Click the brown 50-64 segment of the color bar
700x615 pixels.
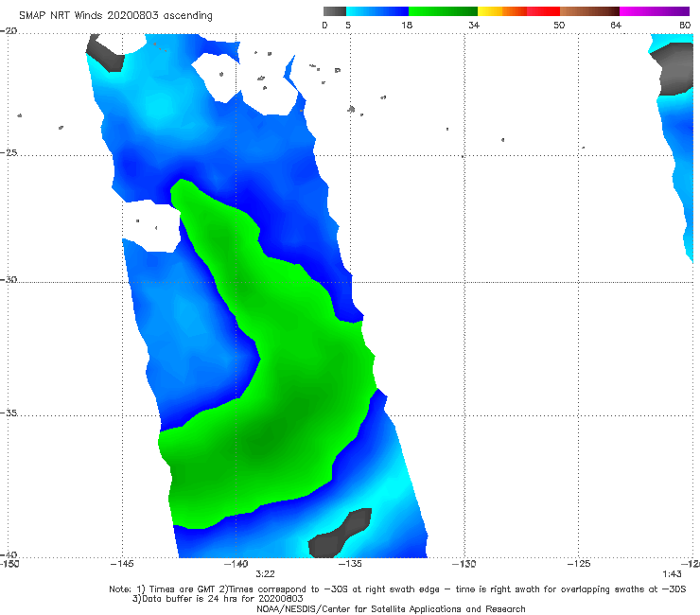[589, 11]
